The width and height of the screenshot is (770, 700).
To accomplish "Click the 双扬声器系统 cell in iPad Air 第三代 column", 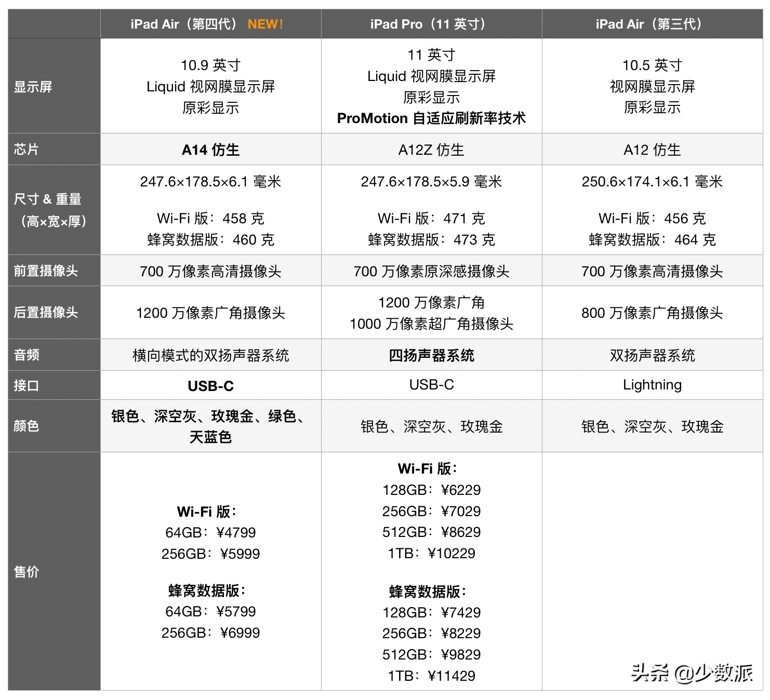I will tap(652, 356).
